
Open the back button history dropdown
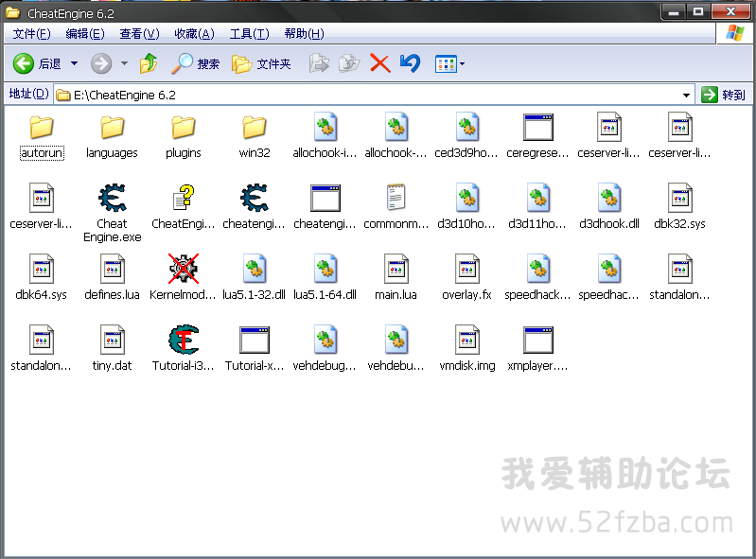(74, 63)
